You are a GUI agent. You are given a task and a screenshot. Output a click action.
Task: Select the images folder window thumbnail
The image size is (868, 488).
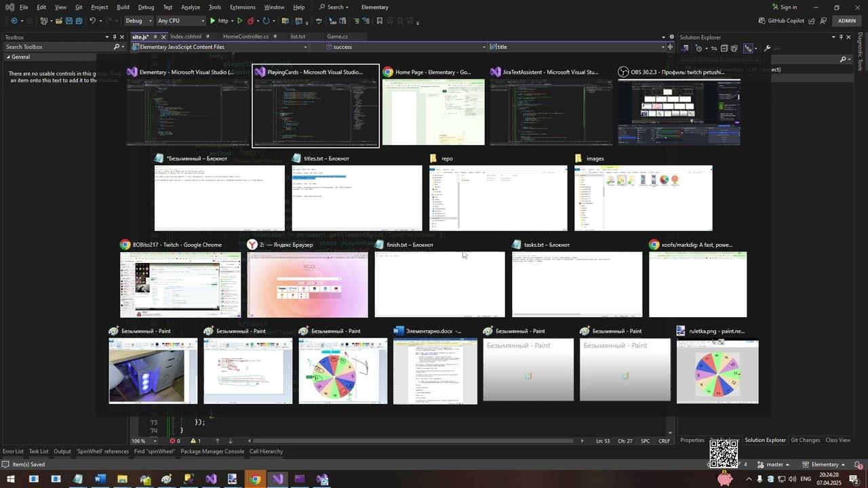coord(644,192)
